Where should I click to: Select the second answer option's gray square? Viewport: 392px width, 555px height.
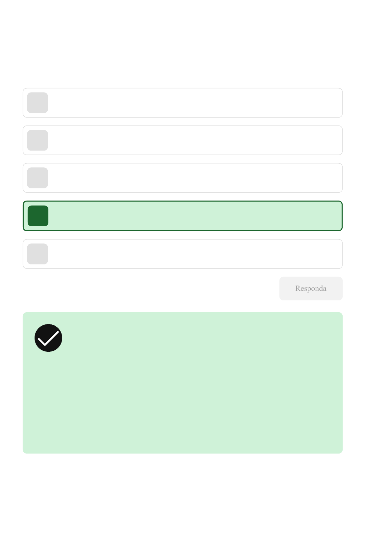tap(38, 140)
